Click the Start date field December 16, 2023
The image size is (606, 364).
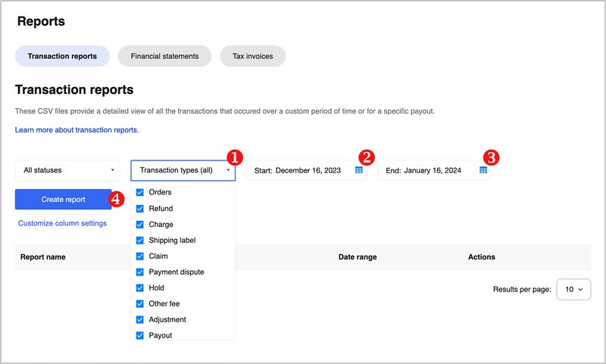pyautogui.click(x=307, y=170)
